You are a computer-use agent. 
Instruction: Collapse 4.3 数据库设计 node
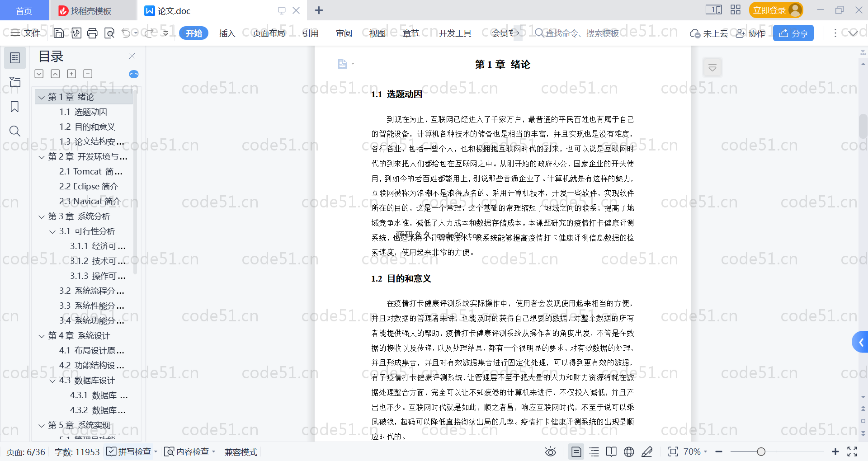[x=52, y=381]
